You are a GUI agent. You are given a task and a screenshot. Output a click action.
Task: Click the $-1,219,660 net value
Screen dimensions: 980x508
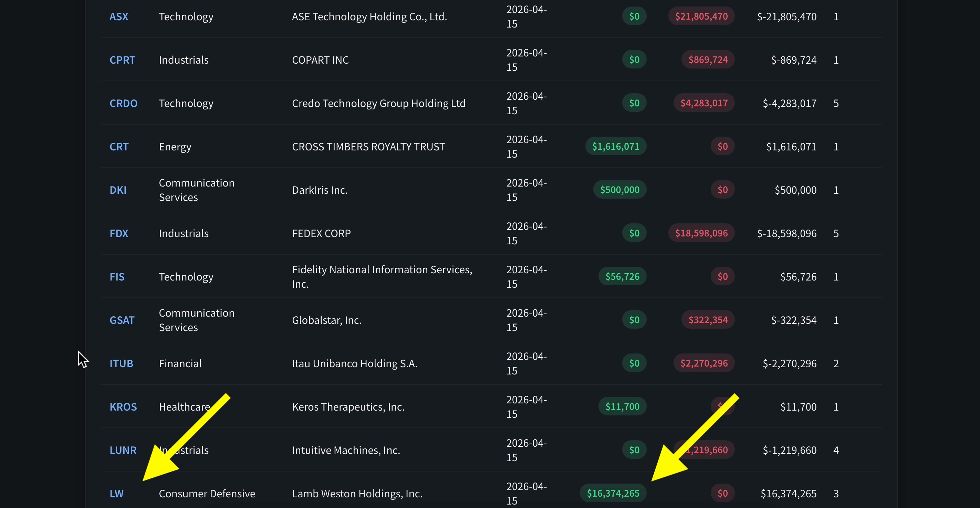point(789,450)
